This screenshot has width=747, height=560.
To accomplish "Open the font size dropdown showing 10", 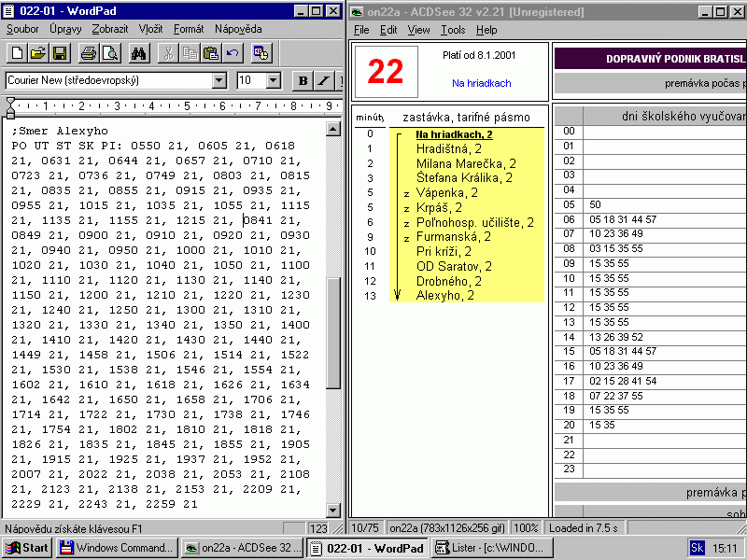I will point(274,80).
